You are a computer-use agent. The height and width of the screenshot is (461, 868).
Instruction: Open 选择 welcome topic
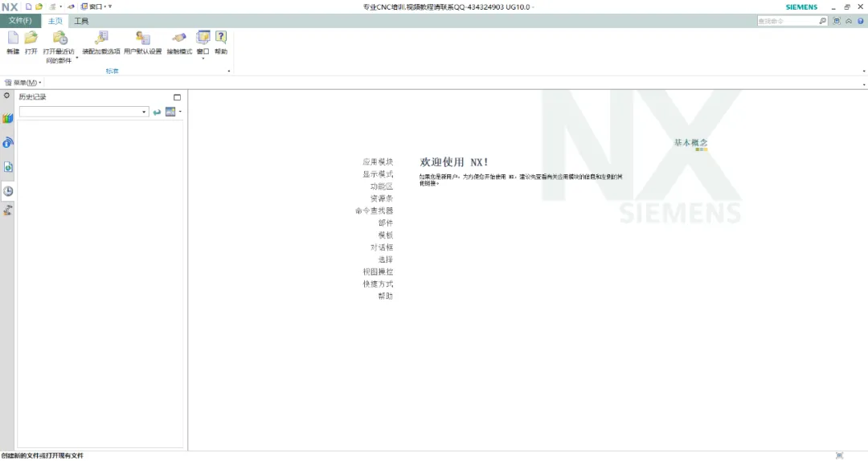click(385, 259)
